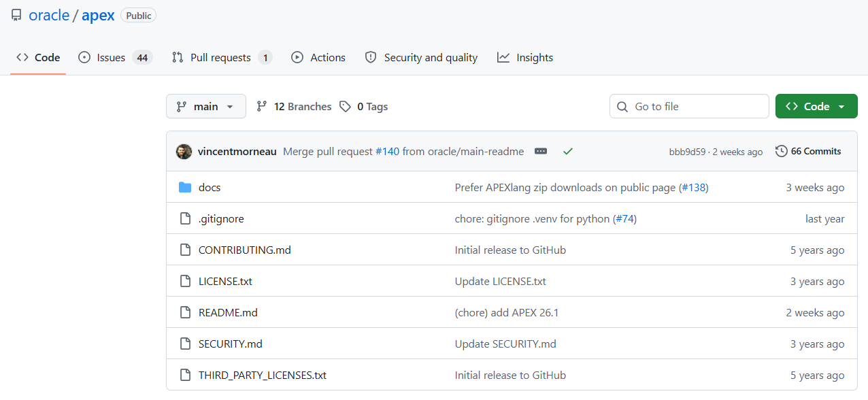Open the '(chore) add APEX 26.1' commit

(507, 312)
